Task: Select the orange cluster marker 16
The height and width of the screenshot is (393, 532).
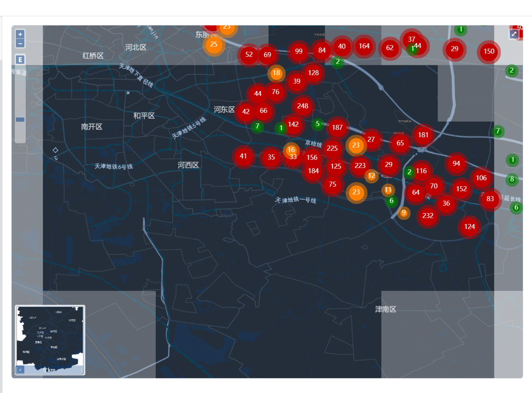Action: pos(291,150)
